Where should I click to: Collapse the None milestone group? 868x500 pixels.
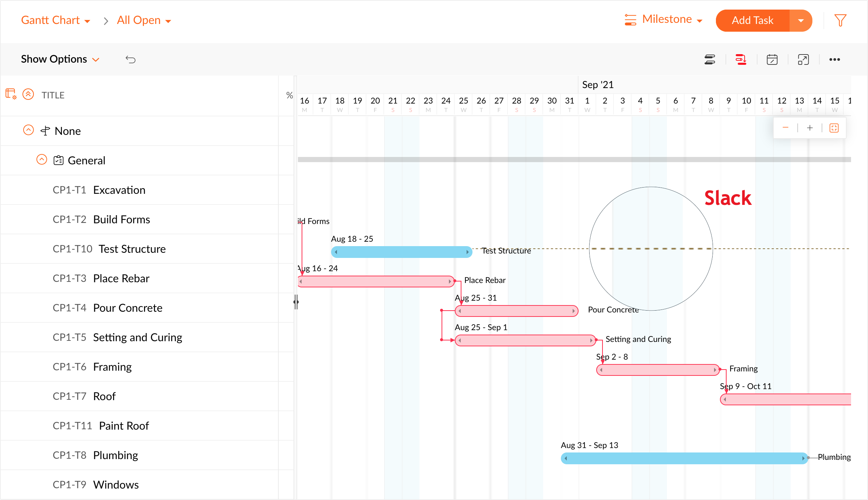[x=28, y=130]
